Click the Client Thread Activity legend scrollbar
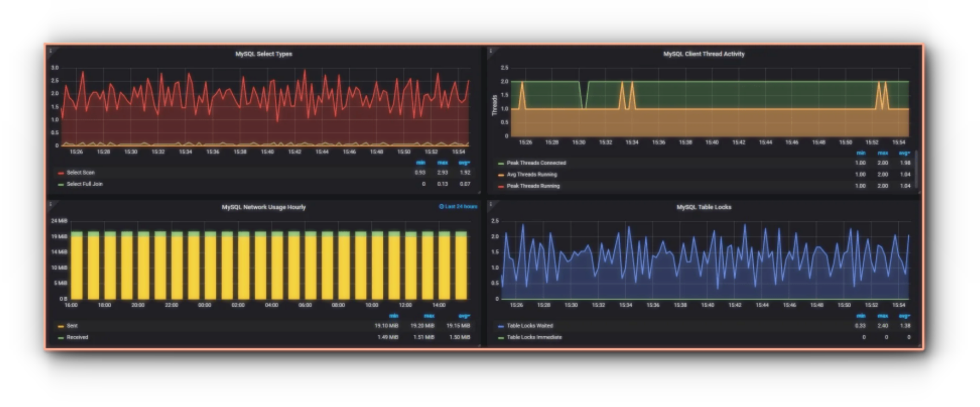 [916, 169]
